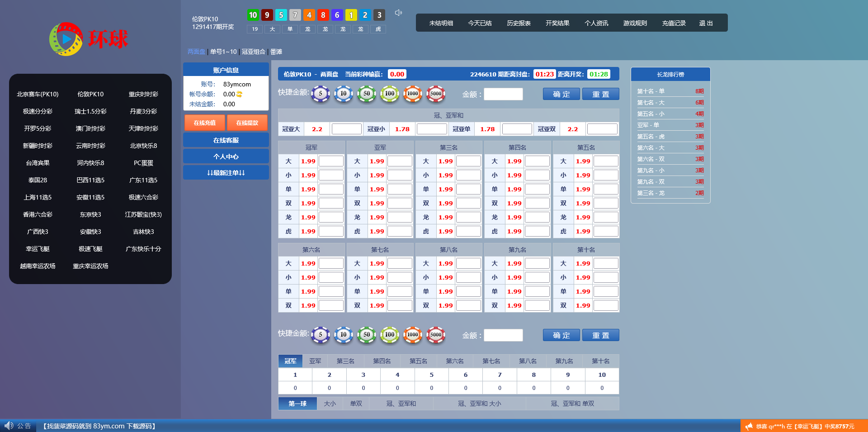Click the top 100 chip
This screenshot has height=432, width=868.
[x=390, y=94]
